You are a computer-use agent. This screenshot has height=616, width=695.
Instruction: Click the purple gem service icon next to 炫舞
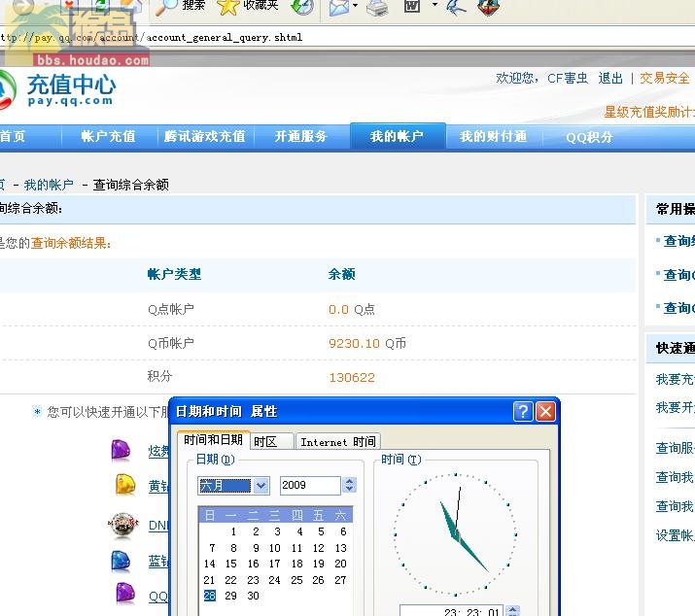121,450
